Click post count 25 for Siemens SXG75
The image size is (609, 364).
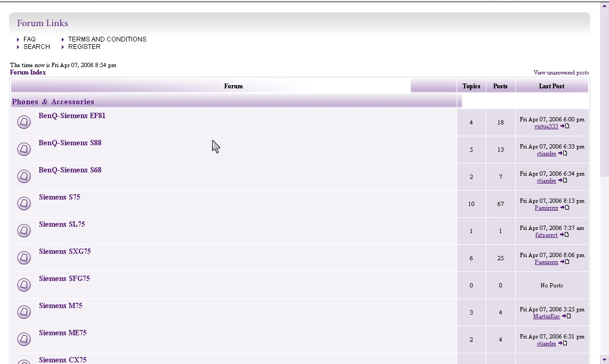[x=500, y=258]
